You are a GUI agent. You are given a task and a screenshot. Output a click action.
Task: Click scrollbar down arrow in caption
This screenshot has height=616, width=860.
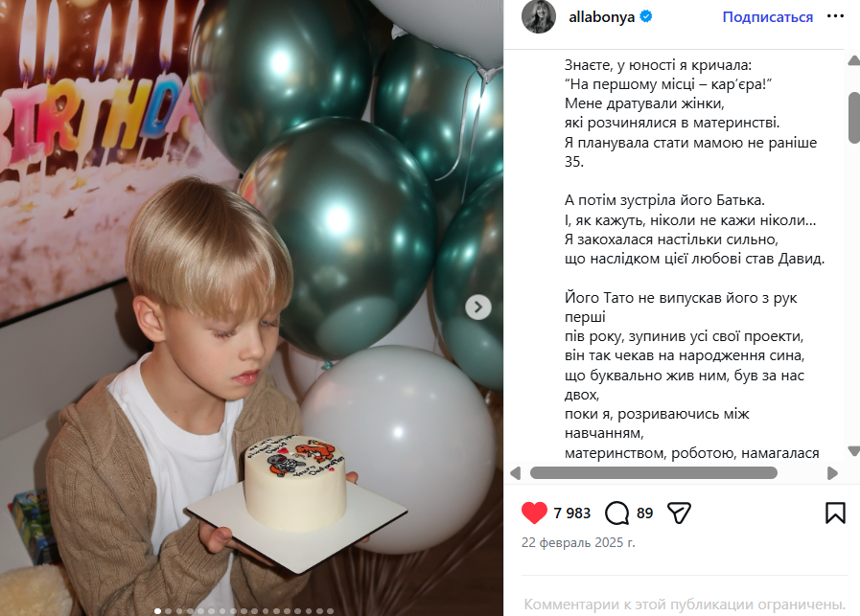click(853, 451)
